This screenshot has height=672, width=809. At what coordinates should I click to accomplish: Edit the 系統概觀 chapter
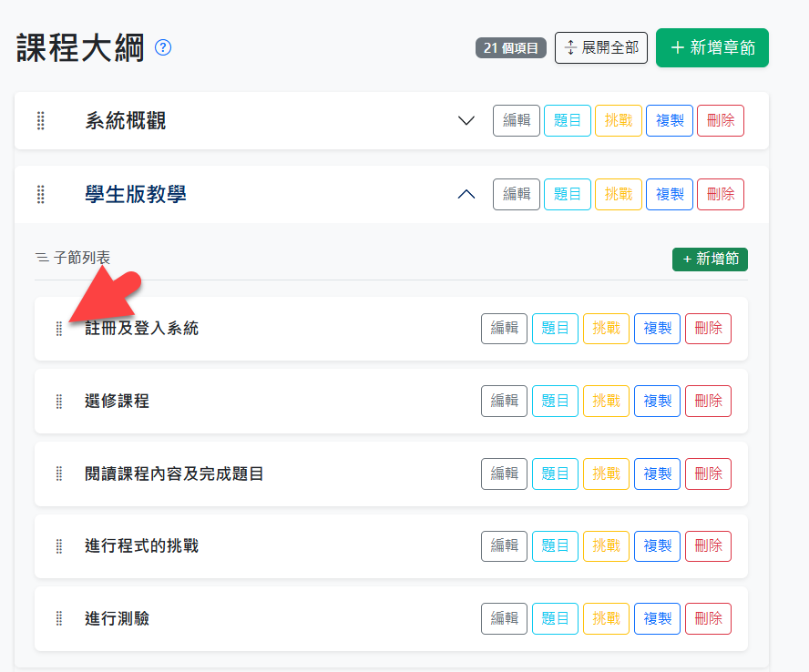tap(517, 121)
